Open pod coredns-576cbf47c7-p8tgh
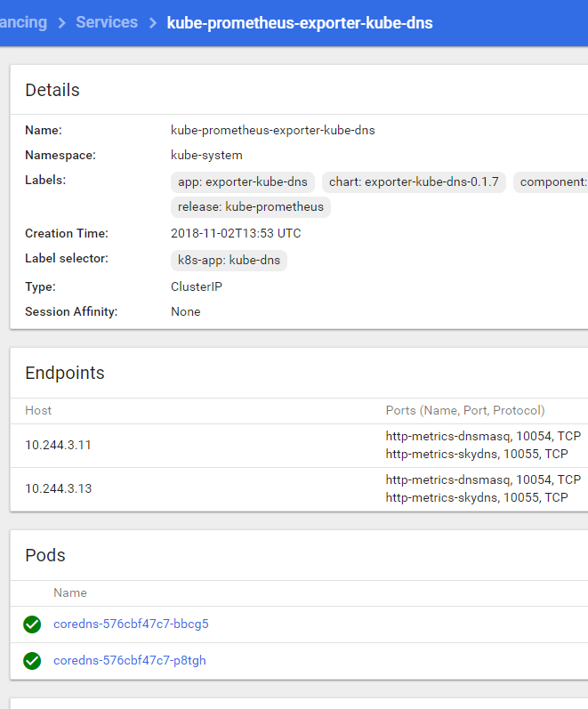Viewport: 588px width, 709px height. click(129, 661)
